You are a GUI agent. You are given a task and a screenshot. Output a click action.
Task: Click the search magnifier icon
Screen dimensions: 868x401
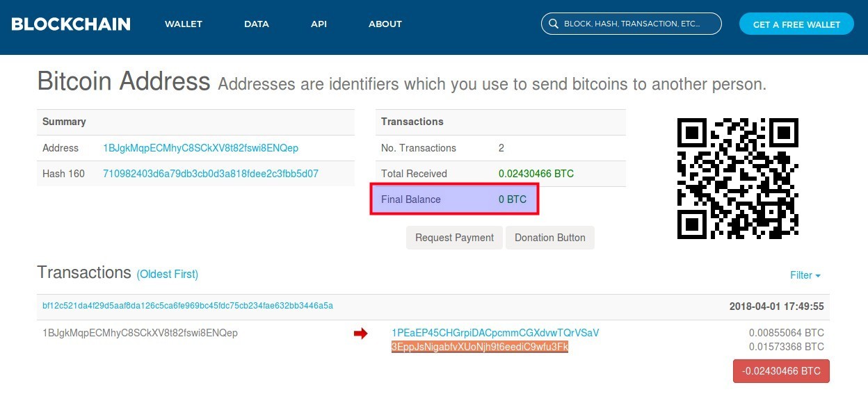click(x=554, y=24)
